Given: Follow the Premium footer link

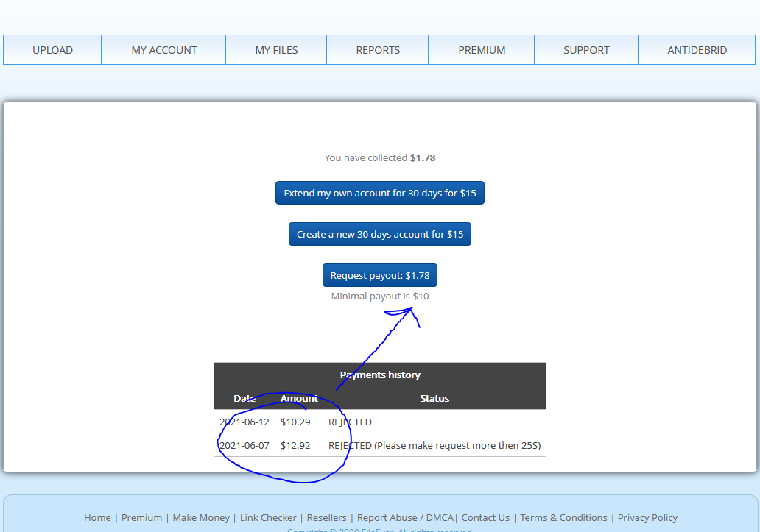Looking at the screenshot, I should (x=141, y=517).
